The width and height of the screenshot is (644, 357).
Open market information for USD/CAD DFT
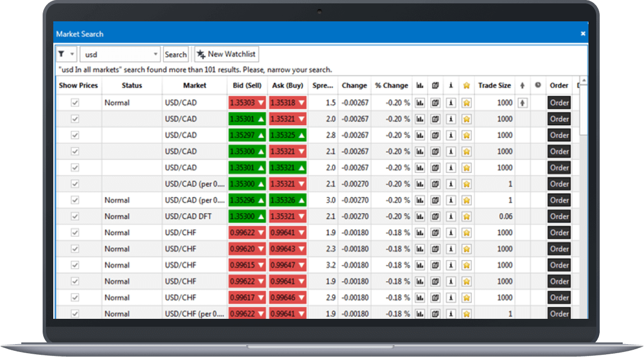450,216
